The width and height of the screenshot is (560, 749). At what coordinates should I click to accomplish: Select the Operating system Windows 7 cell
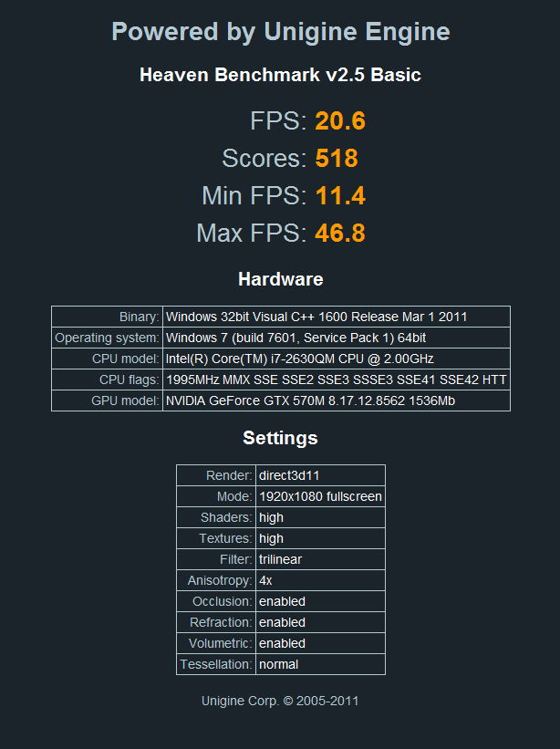click(337, 338)
